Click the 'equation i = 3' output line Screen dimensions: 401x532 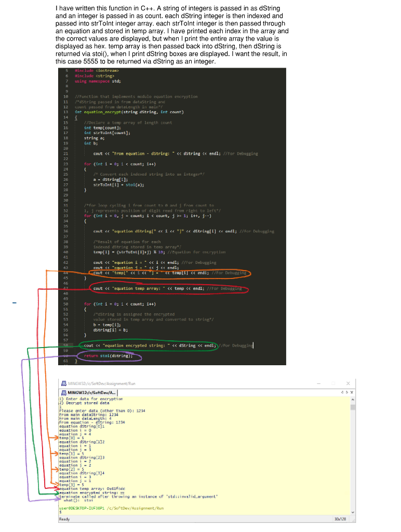click(x=75, y=477)
